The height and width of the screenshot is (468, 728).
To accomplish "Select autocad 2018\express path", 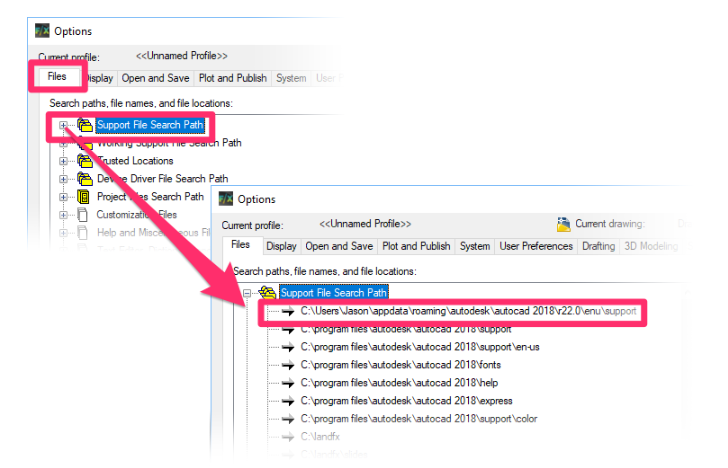I will tap(406, 401).
